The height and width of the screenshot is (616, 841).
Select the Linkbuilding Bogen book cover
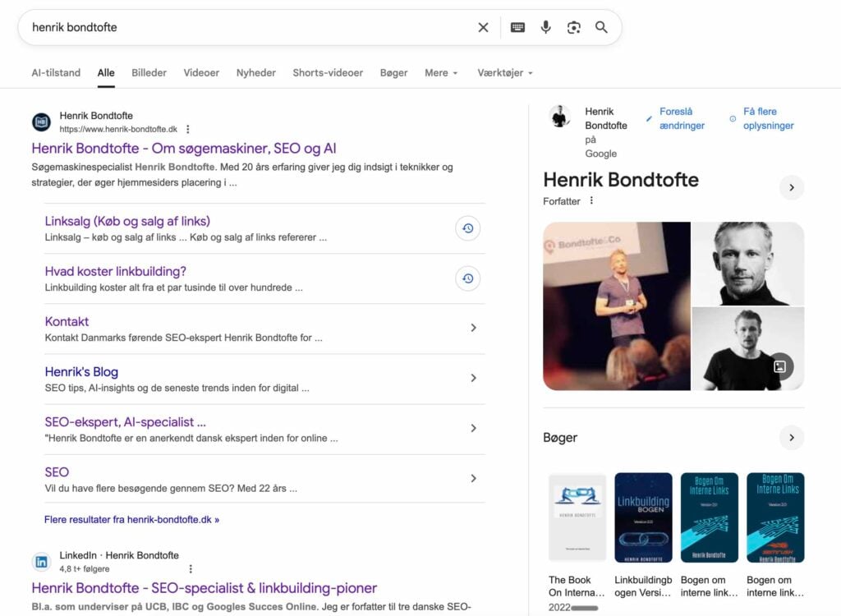pyautogui.click(x=643, y=517)
